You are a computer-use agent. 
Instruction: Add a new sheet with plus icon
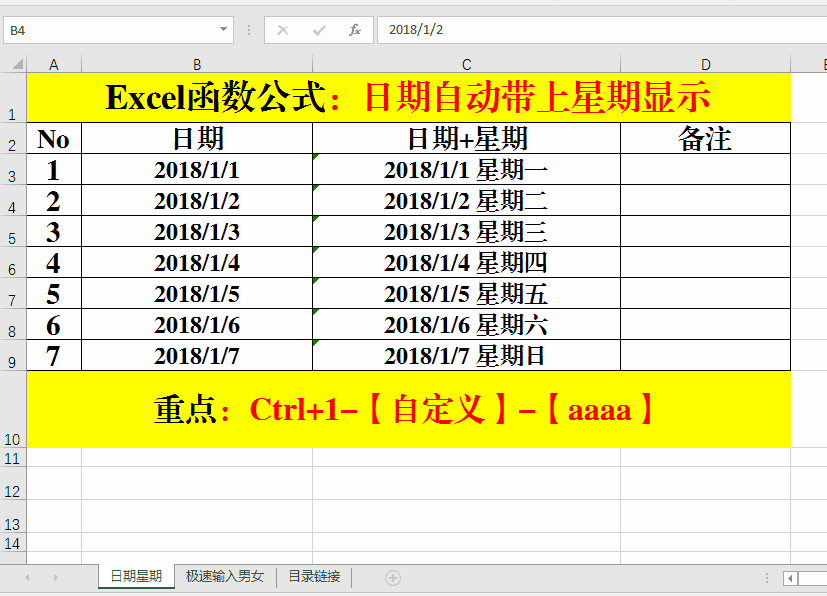[392, 578]
